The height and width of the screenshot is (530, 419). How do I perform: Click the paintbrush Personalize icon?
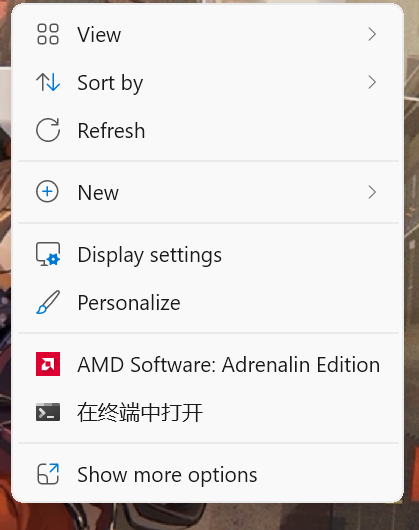click(48, 302)
